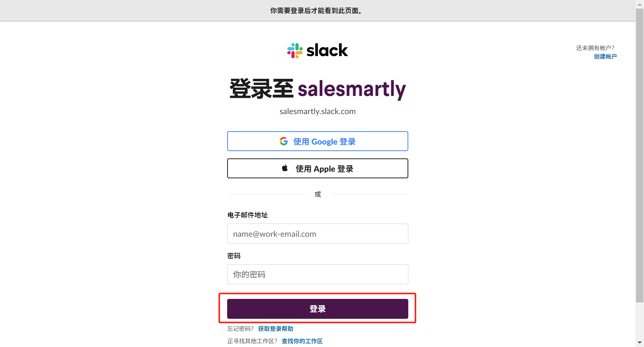Click the 密码 field label
644x347 pixels.
pos(234,256)
